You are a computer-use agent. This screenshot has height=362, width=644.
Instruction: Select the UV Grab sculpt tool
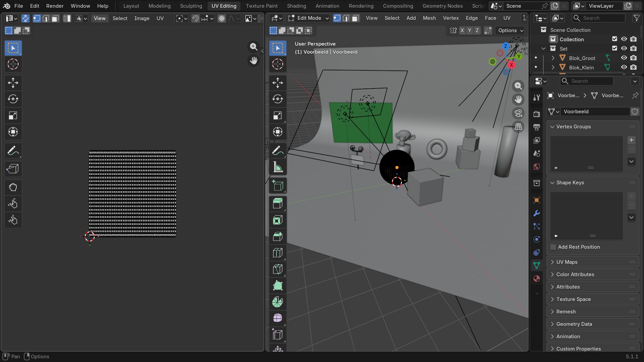pos(13,187)
